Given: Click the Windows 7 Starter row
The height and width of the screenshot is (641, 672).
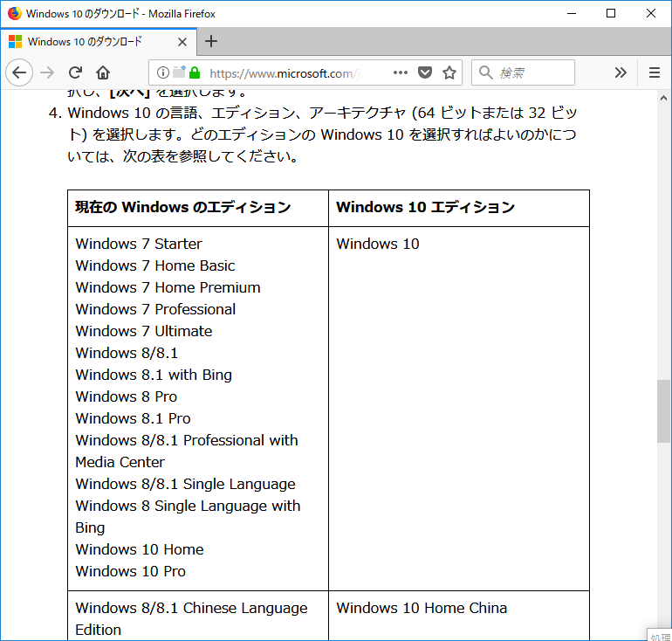Looking at the screenshot, I should click(139, 244).
